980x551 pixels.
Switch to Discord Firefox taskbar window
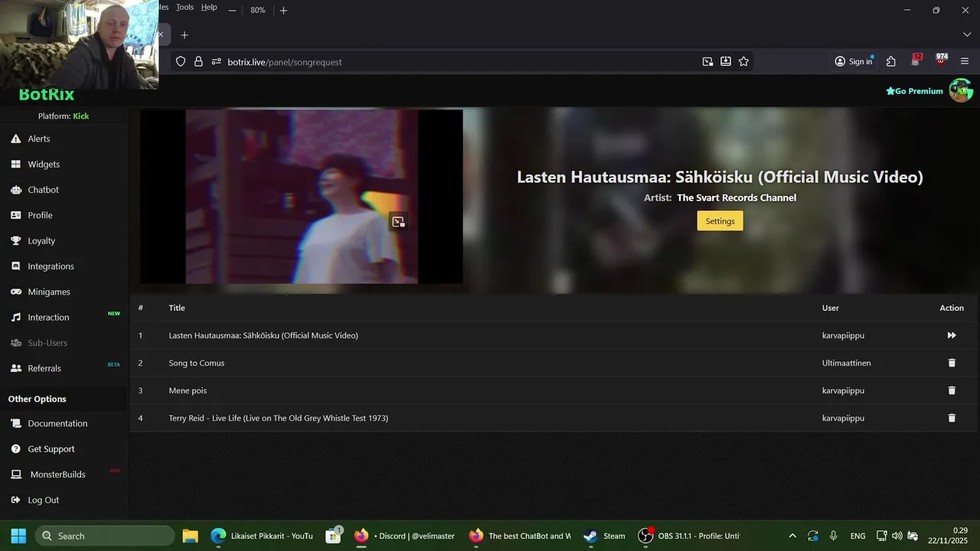pos(404,536)
